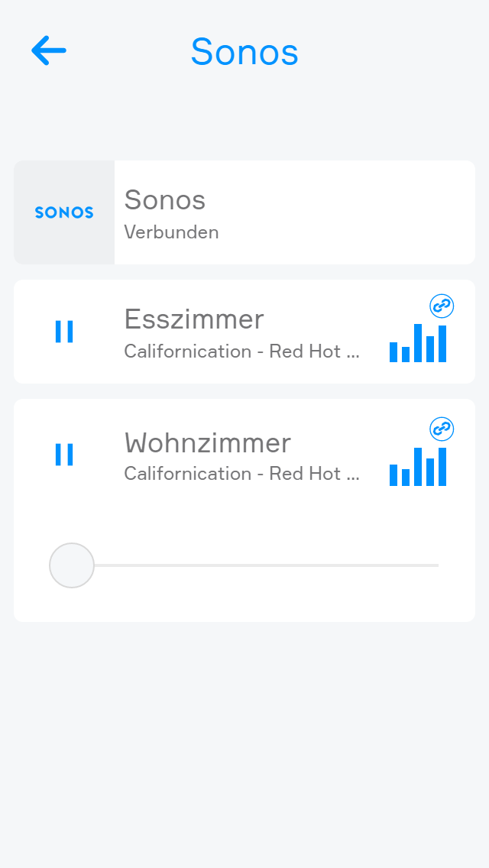The height and width of the screenshot is (868, 489).
Task: Pause playback in Esszimmer
Action: tap(64, 332)
